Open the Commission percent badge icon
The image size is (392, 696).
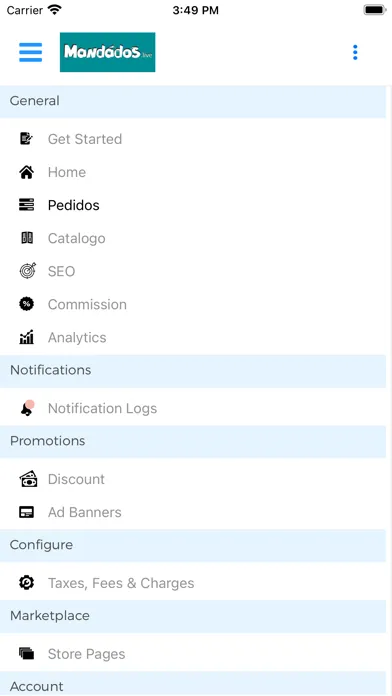27,304
